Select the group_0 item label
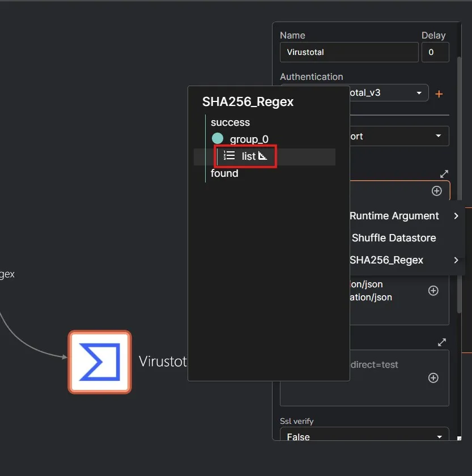Viewport: 472px width, 476px height. [249, 139]
